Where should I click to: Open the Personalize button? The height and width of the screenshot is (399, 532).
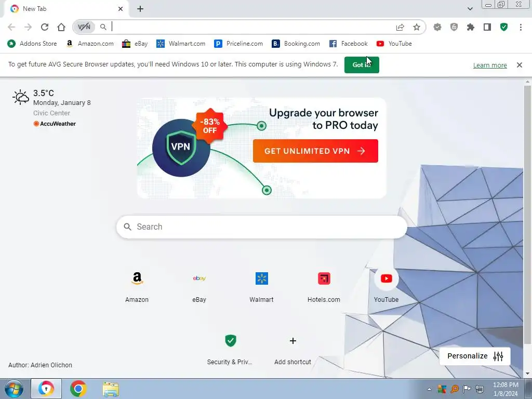(475, 356)
